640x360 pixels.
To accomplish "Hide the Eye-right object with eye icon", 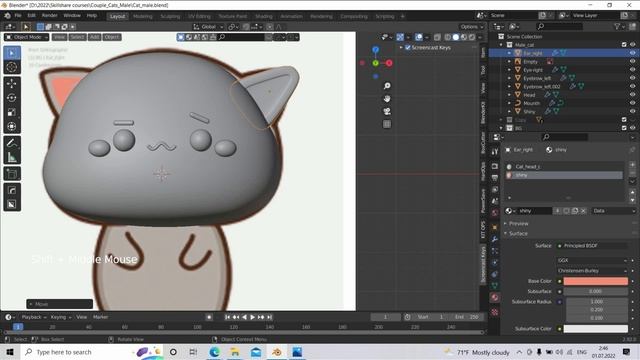I will coord(633,70).
